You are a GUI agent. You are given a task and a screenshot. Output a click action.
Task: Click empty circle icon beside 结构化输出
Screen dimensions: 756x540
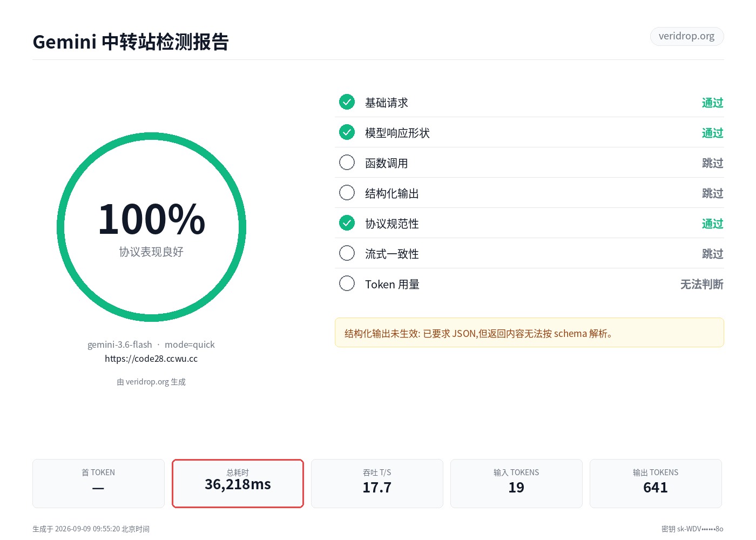[347, 192]
